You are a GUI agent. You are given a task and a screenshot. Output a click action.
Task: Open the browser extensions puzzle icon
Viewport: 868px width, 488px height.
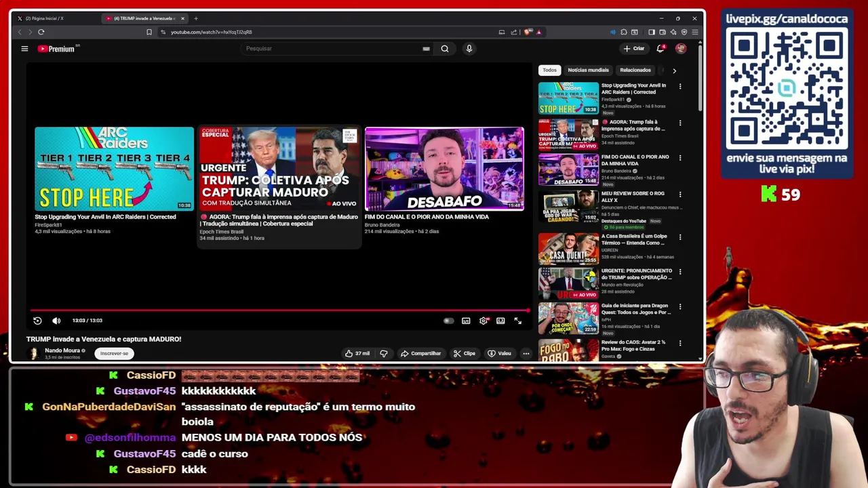(x=624, y=32)
